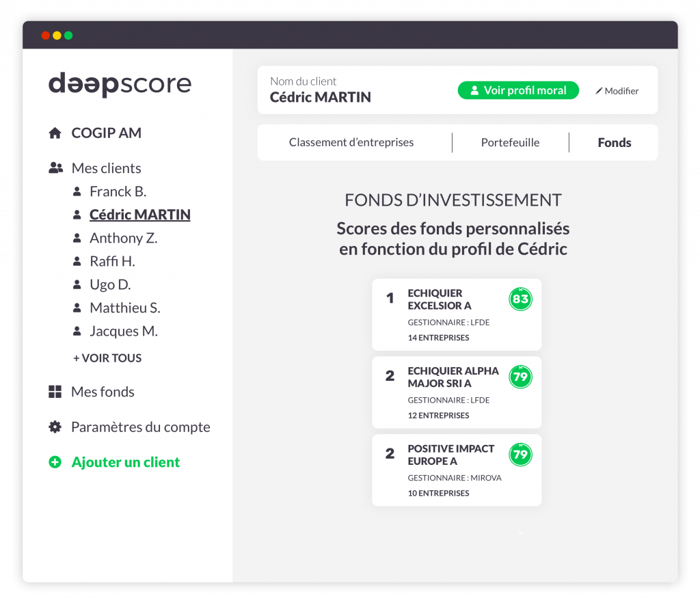The height and width of the screenshot is (605, 700).
Task: Click the home icon beside COGIP AM
Action: (55, 133)
